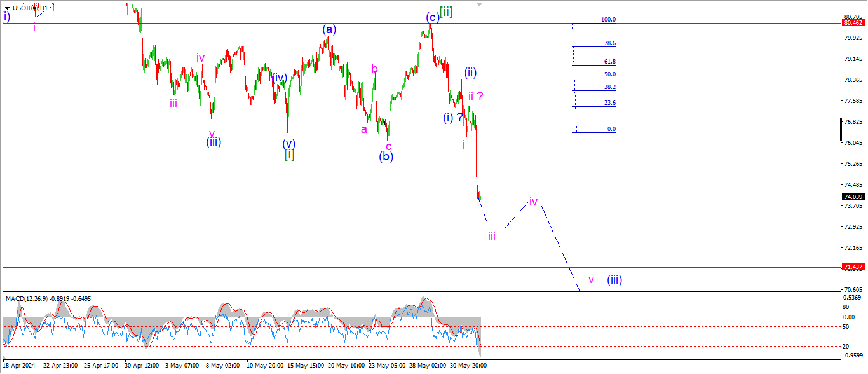The height and width of the screenshot is (374, 868).
Task: Select the 80.462 red price level tag
Action: pos(852,23)
